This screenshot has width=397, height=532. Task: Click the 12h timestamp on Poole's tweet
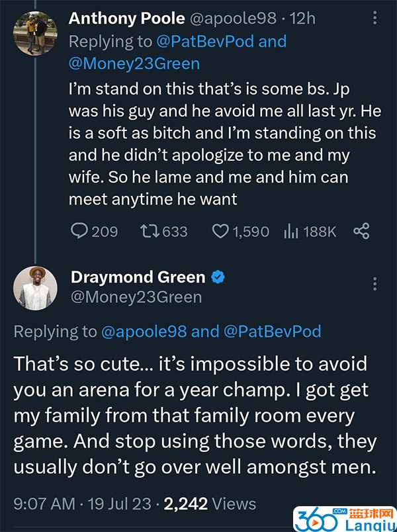coord(302,19)
